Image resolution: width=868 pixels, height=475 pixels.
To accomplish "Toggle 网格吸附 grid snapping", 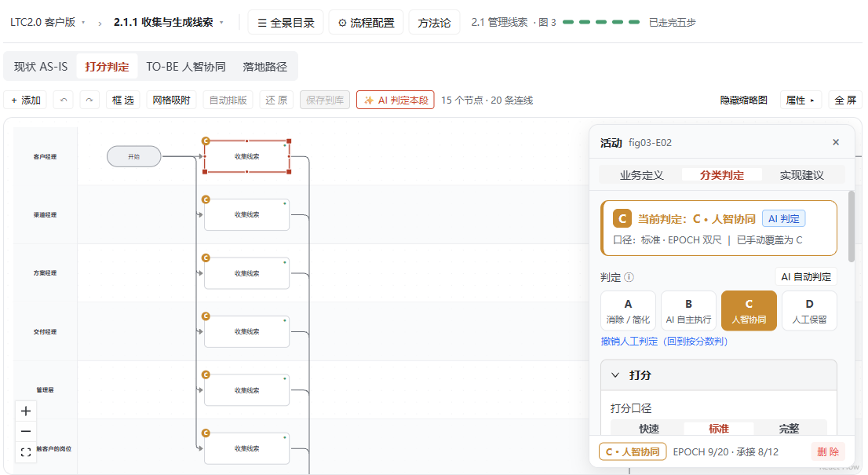I will click(x=172, y=100).
